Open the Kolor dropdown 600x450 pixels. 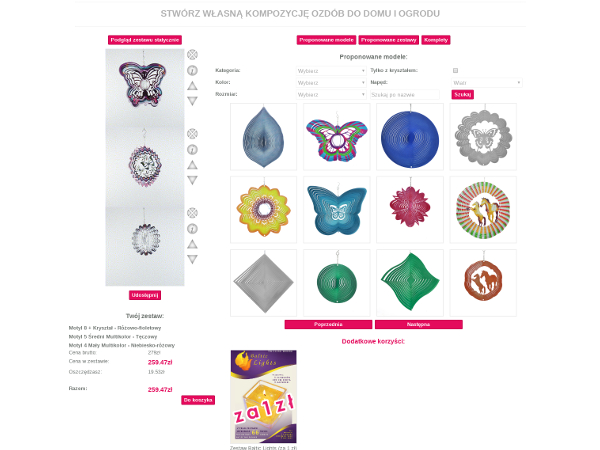point(331,83)
